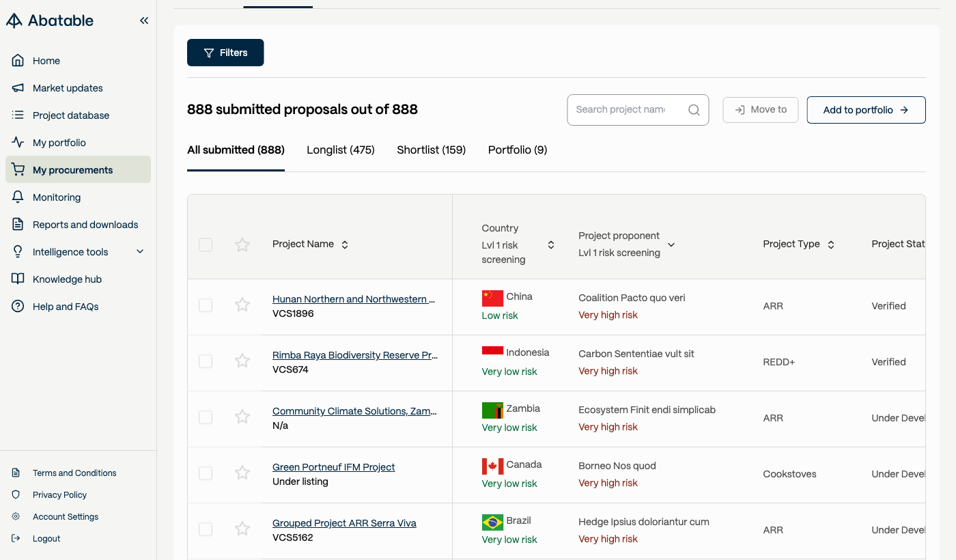956x560 pixels.
Task: Star the Community Climate Solutions project
Action: [242, 417]
